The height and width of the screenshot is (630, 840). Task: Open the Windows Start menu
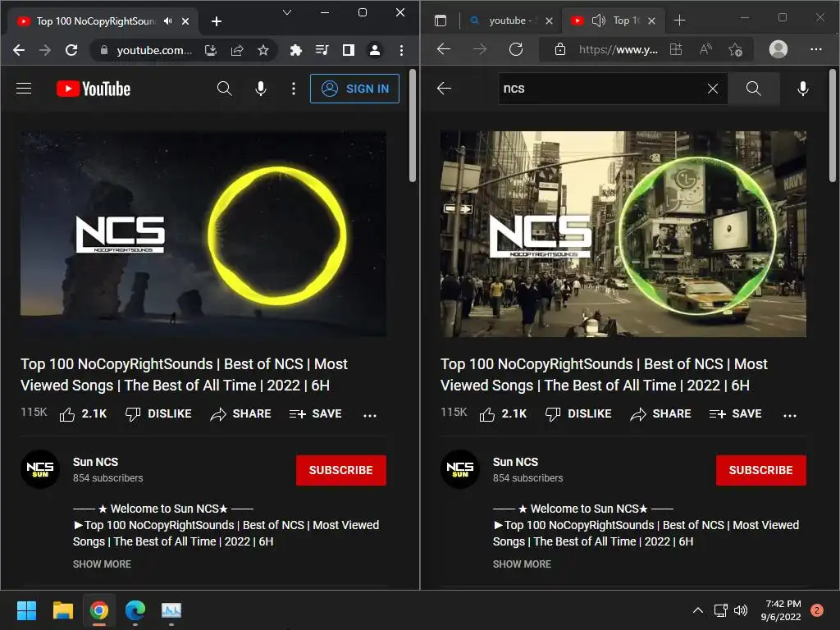point(26,610)
